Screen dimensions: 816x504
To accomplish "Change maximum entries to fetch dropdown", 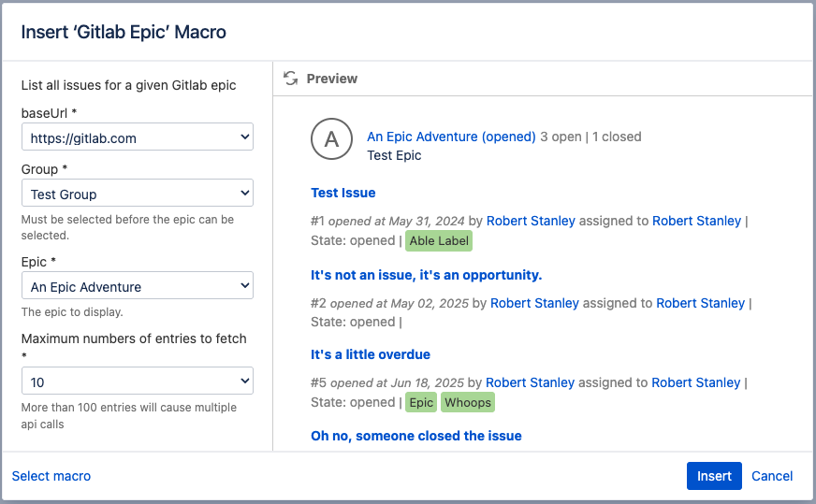I will [137, 382].
